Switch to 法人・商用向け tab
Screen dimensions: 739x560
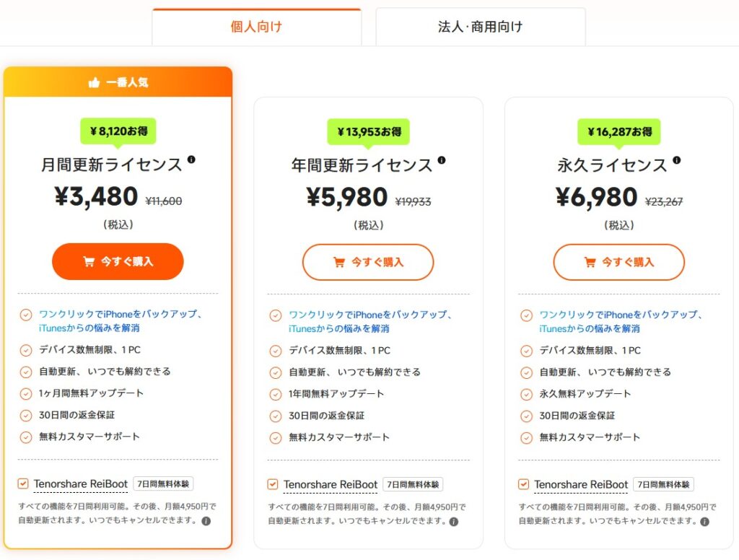point(480,27)
